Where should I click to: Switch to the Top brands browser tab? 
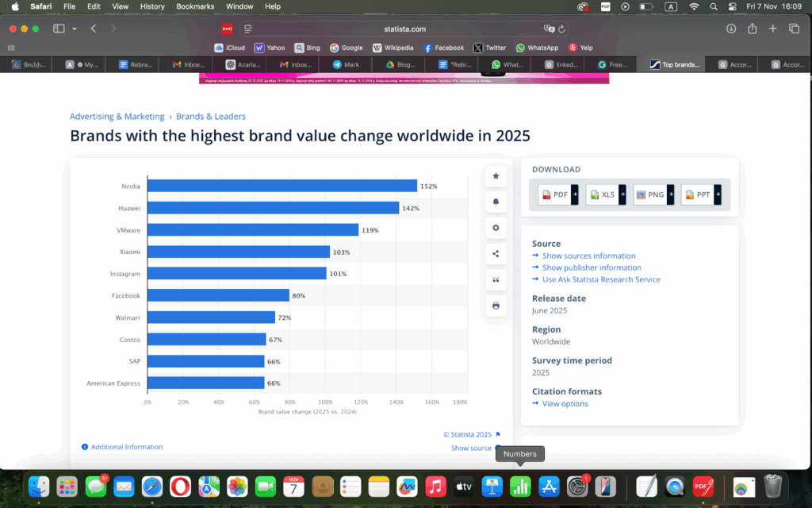click(675, 64)
